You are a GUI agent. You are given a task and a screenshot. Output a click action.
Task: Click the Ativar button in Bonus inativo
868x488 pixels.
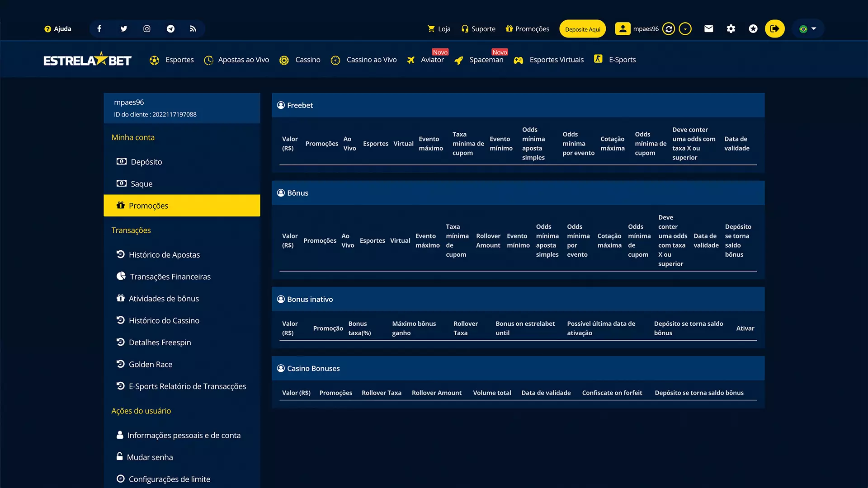pyautogui.click(x=745, y=328)
